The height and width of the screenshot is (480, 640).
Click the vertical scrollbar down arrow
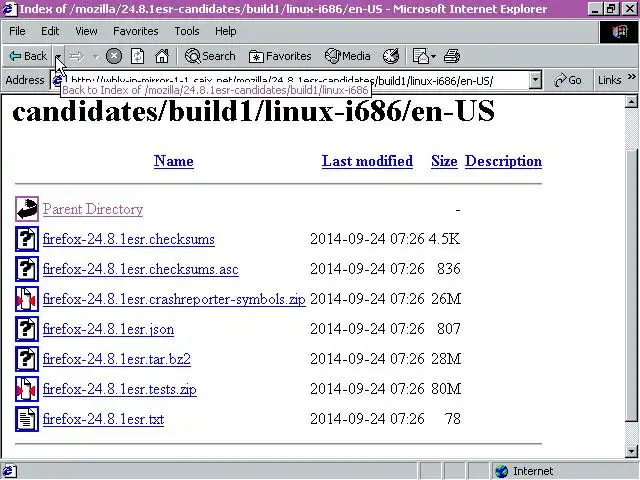click(631, 451)
